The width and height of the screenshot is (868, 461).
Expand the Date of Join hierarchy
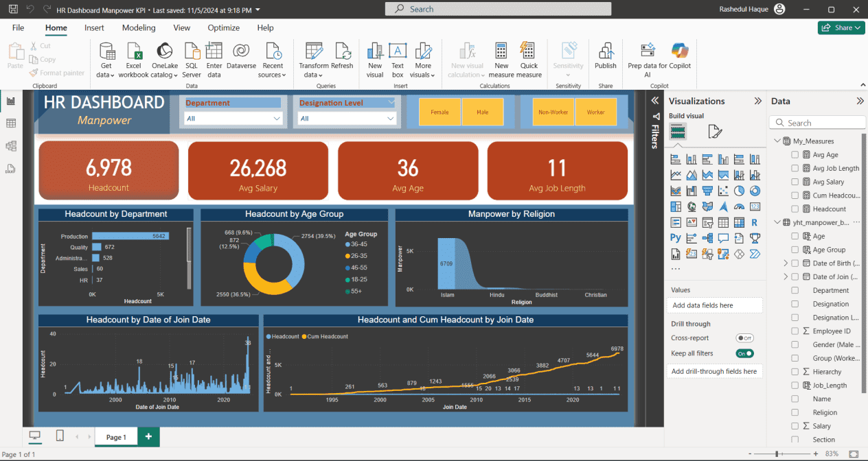click(786, 276)
